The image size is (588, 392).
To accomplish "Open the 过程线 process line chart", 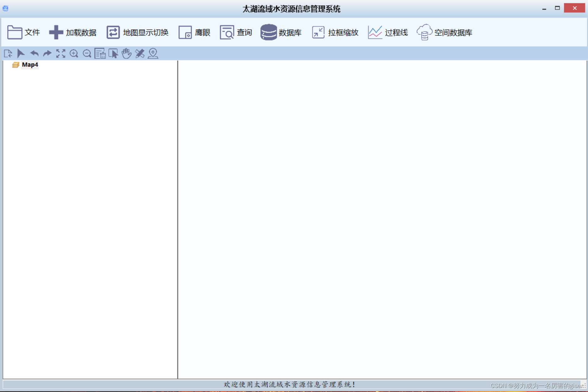I will point(388,32).
